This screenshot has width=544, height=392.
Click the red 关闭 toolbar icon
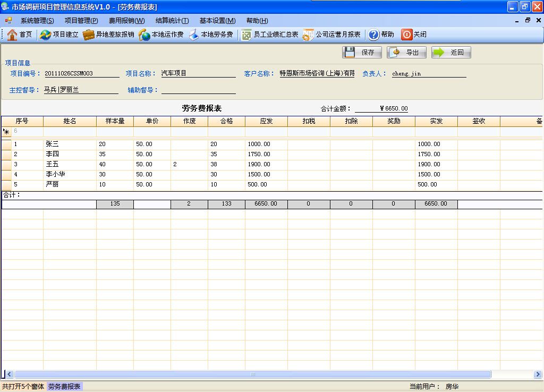(406, 35)
